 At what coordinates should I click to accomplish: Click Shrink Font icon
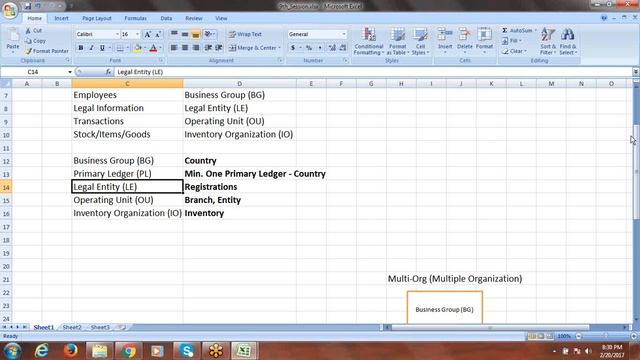158,34
